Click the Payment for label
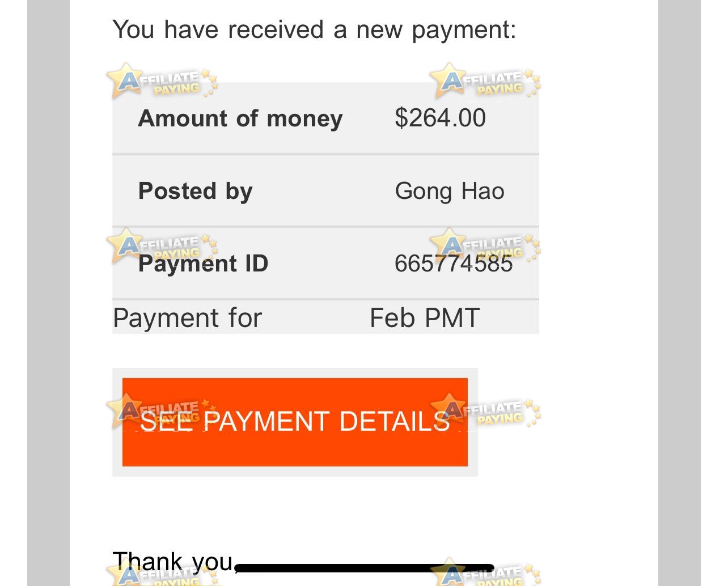The height and width of the screenshot is (586, 728). click(x=187, y=318)
